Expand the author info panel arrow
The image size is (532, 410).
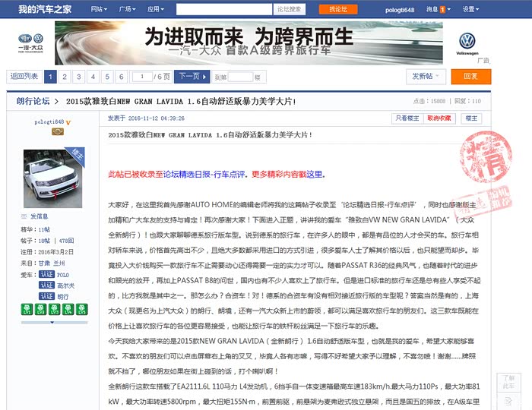[x=52, y=323]
